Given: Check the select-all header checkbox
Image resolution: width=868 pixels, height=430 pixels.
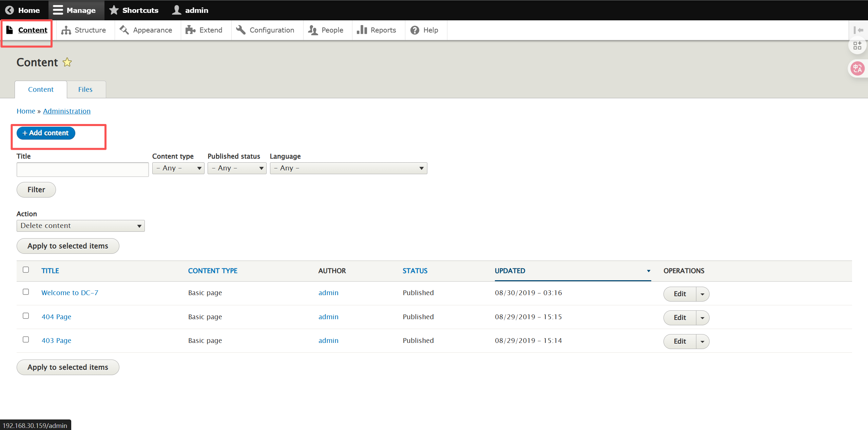Looking at the screenshot, I should (x=26, y=270).
